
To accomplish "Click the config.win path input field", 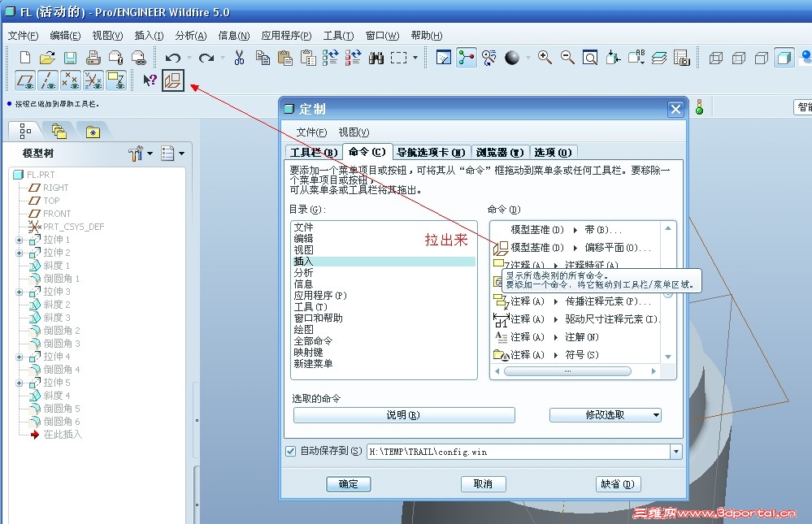I will (519, 452).
